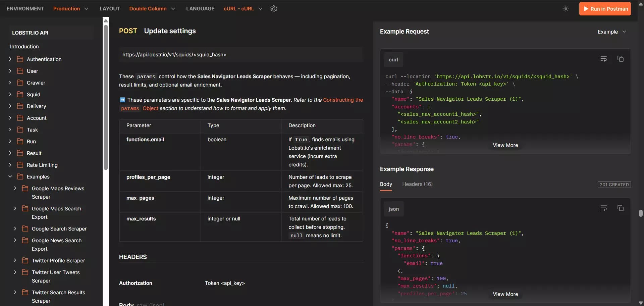This screenshot has height=306, width=644.
Task: Open the Constructing the params Object link
Action: [343, 100]
